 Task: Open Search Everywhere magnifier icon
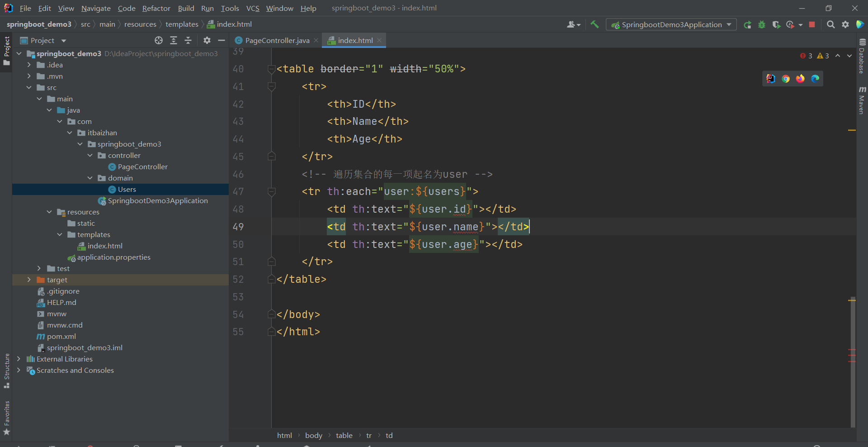point(830,24)
